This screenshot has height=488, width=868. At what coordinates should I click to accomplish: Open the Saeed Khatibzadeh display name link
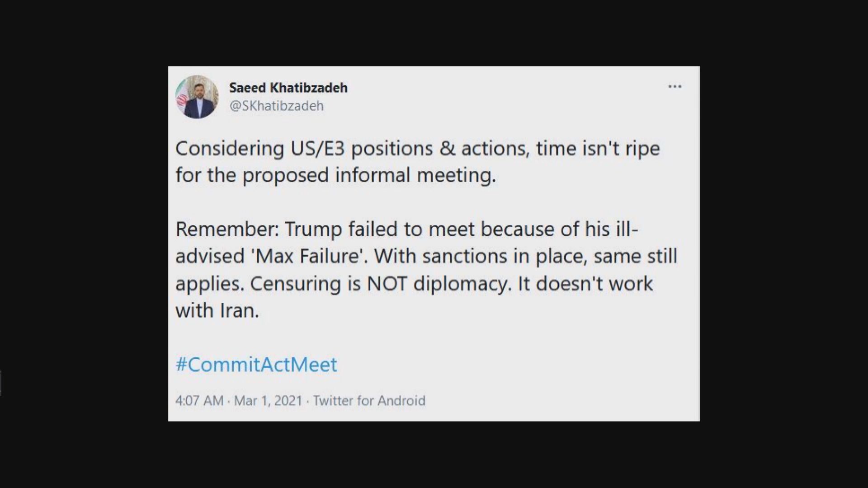[288, 88]
